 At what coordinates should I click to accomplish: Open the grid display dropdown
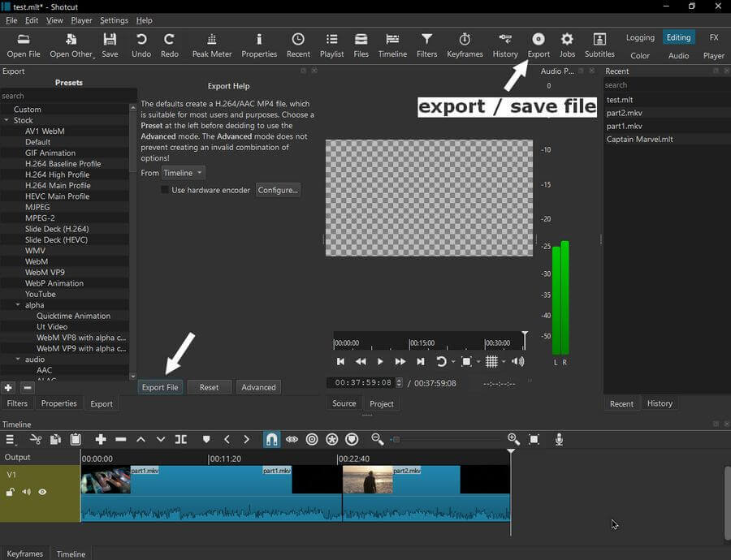(504, 362)
